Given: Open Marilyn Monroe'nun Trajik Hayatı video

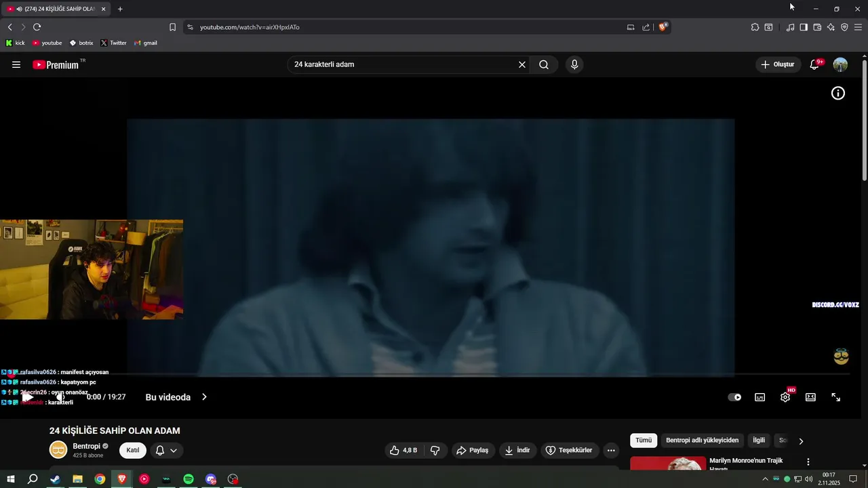Looking at the screenshot, I should point(746,464).
